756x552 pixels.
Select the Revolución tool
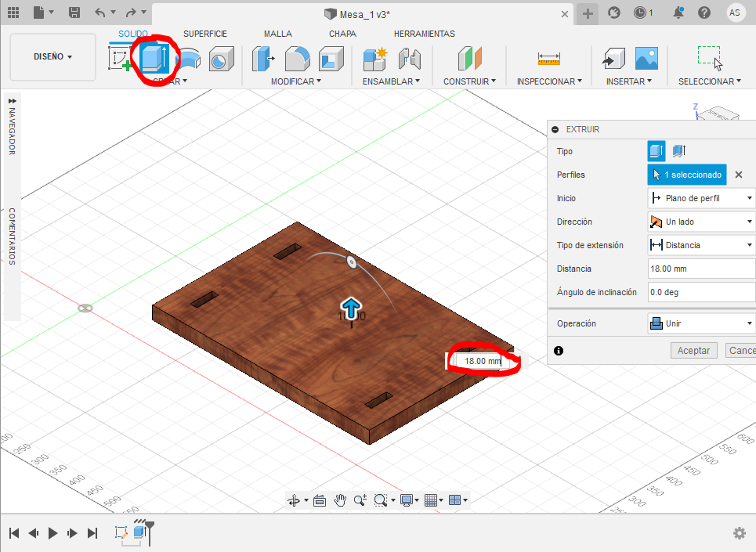(x=188, y=59)
